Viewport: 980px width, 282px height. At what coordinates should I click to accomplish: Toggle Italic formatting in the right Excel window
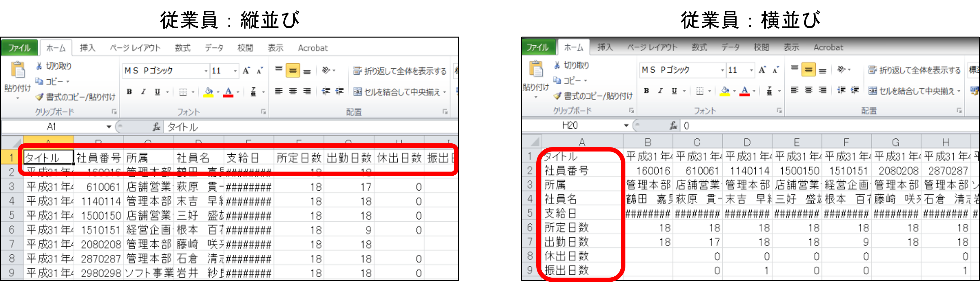point(660,91)
